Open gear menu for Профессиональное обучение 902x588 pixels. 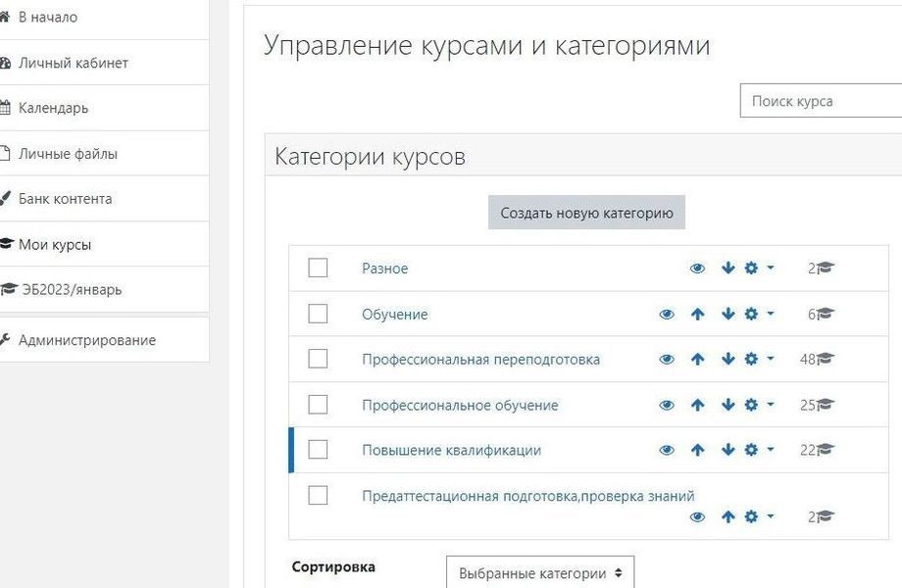point(759,405)
